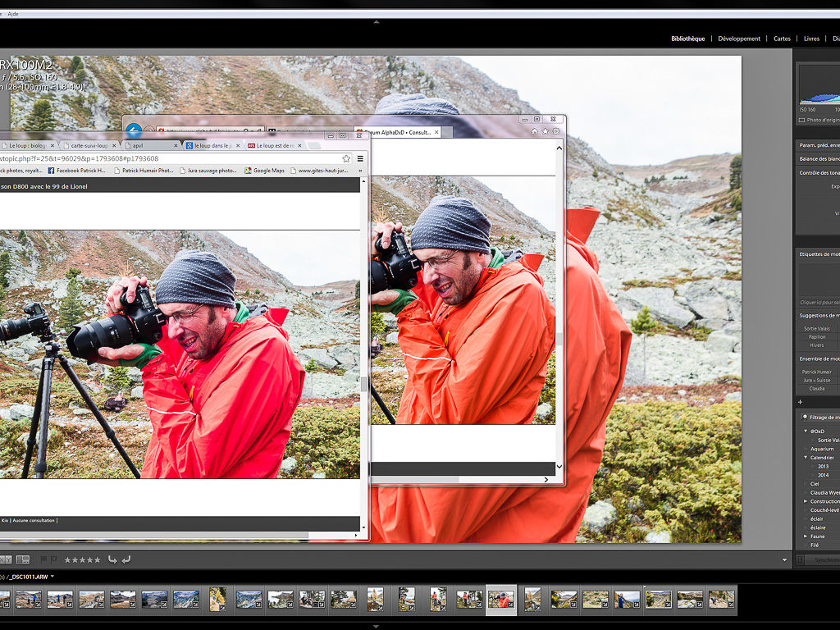Select the 'carte-suivi-loup' Chrome tab
Screen dimensions: 840x630
89,146
